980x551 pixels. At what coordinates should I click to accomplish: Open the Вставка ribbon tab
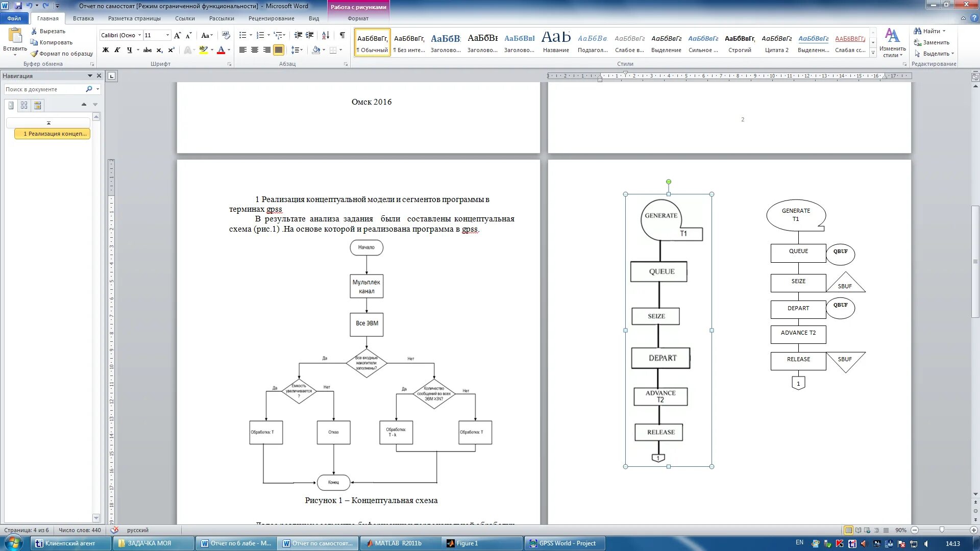(x=83, y=18)
